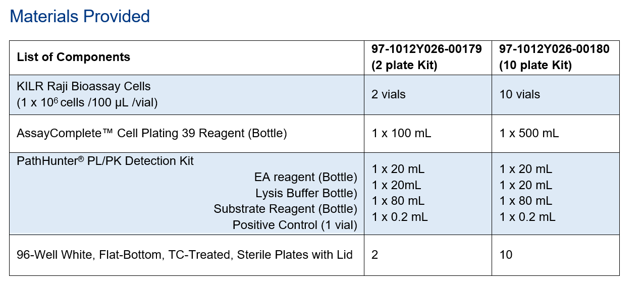Click the EA reagent (Bottle) line
The width and height of the screenshot is (644, 287).
tap(306, 178)
